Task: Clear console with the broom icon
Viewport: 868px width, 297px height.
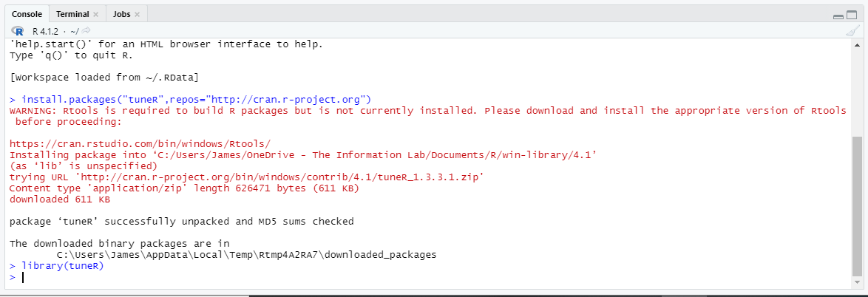Action: coord(852,31)
